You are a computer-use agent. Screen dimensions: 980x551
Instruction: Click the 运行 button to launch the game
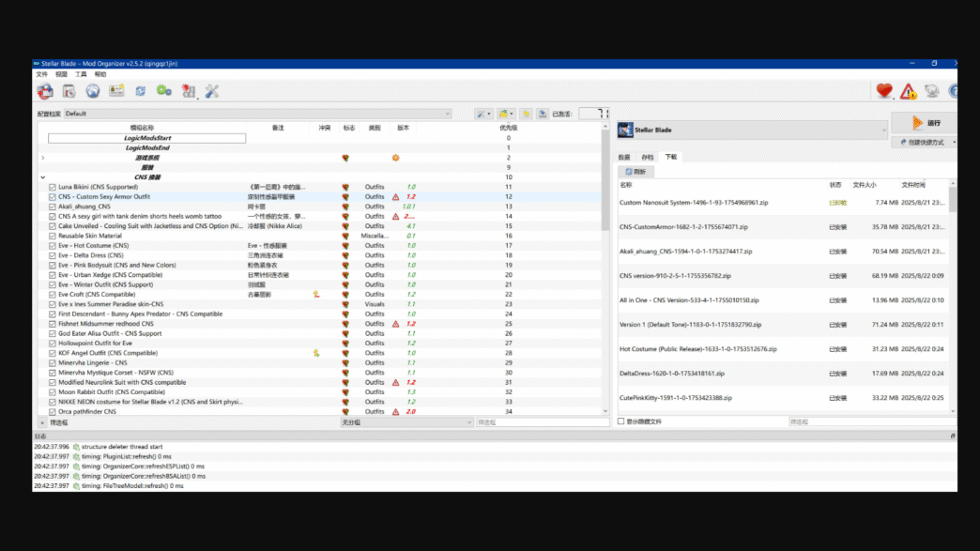tap(925, 123)
